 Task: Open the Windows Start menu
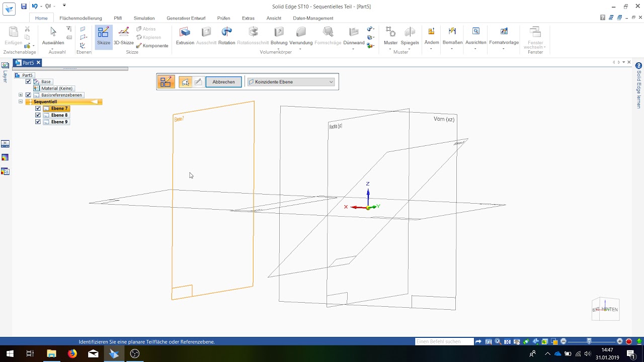tap(10, 353)
